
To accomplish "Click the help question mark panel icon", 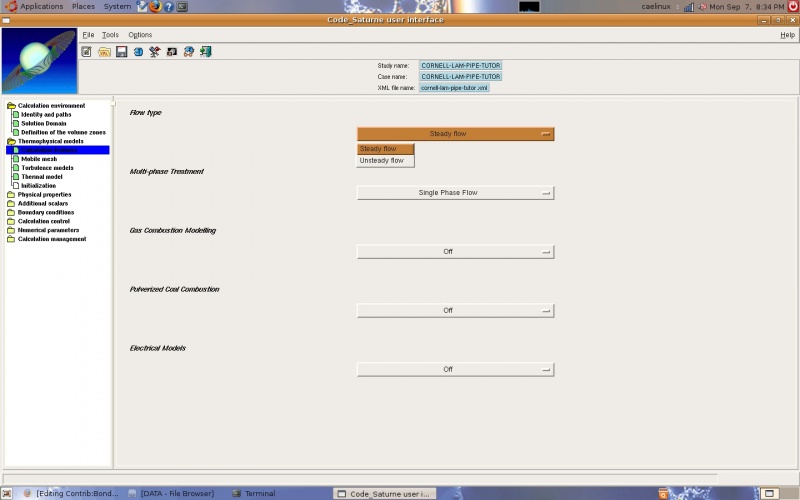I will pyautogui.click(x=169, y=7).
